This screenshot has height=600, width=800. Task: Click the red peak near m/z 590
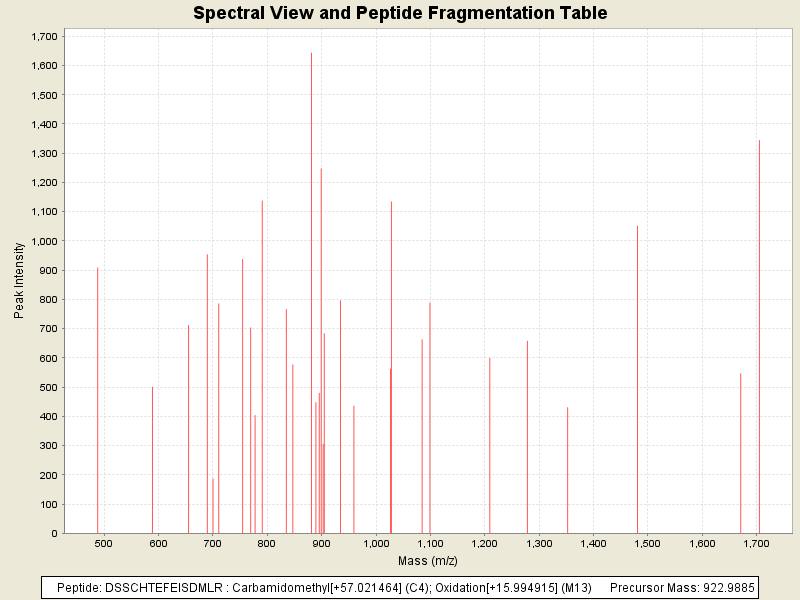coord(152,460)
